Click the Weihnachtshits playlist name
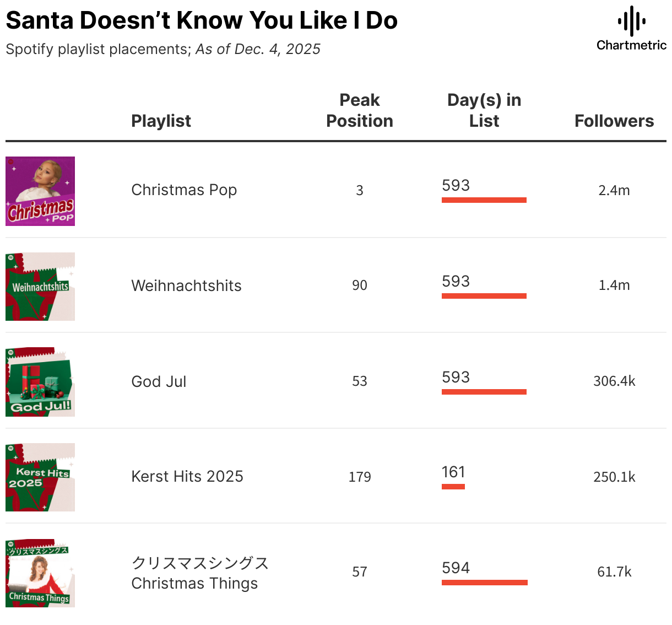Screen dimensions: 672x625 coord(186,285)
